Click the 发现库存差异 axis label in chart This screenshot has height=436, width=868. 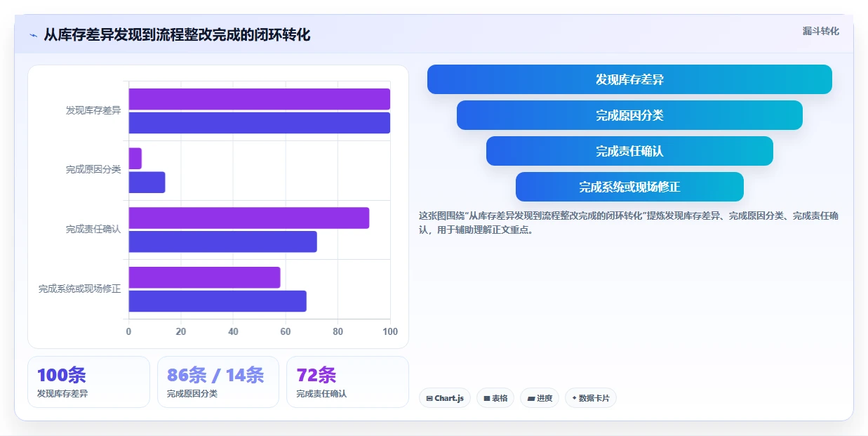coord(93,111)
